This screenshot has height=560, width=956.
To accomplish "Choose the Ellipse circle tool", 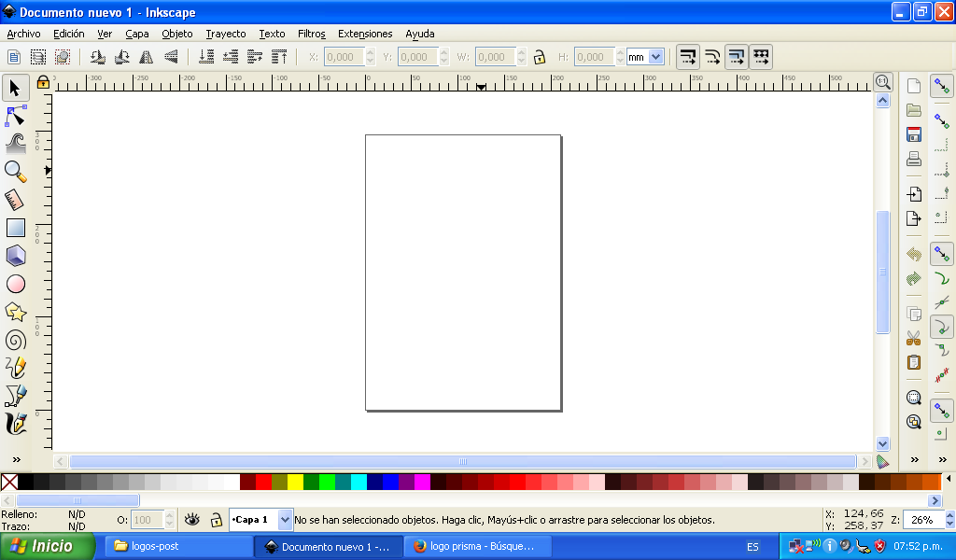I will [x=15, y=284].
